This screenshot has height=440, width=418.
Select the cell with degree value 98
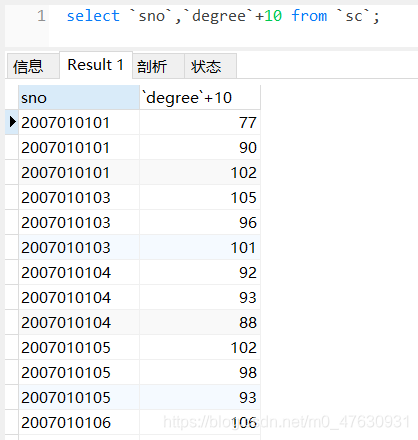point(200,372)
